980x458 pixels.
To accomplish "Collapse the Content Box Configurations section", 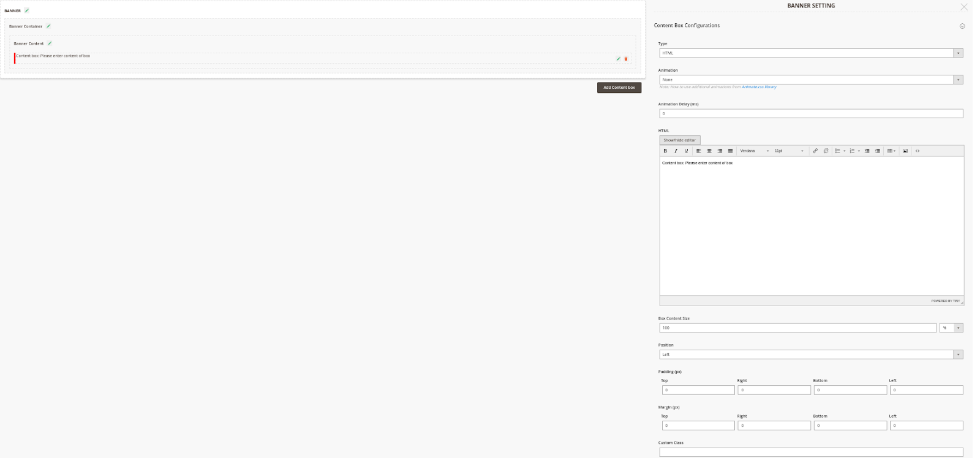I will 962,26.
